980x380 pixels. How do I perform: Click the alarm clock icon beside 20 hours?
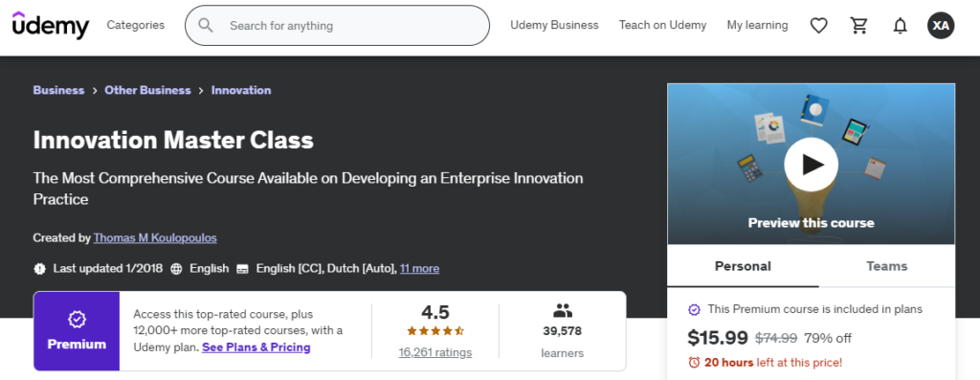pyautogui.click(x=694, y=362)
